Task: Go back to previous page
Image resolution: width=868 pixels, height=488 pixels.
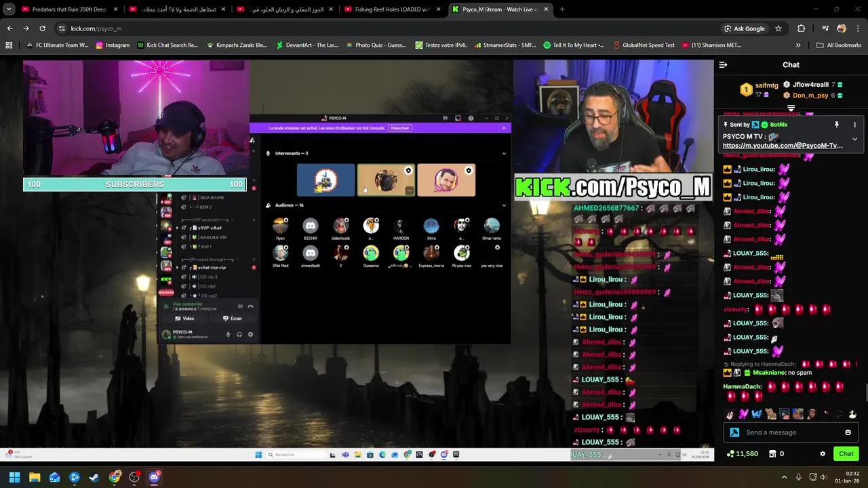Action: pos(9,28)
